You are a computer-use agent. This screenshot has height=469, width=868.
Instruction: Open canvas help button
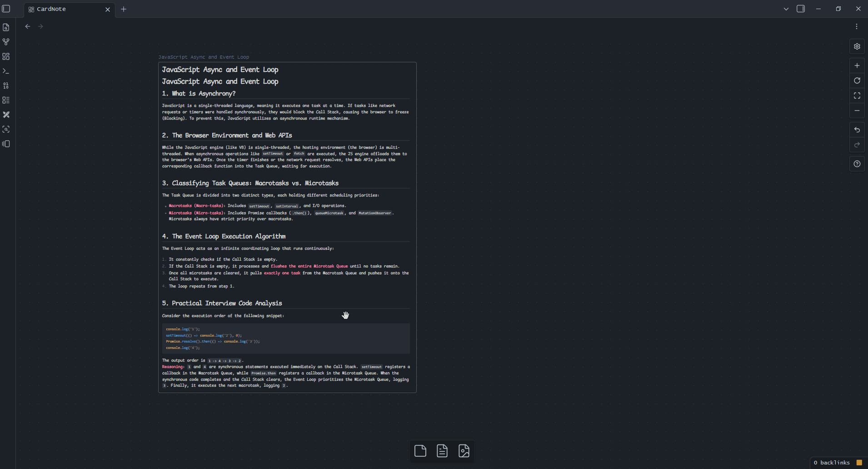coord(857,164)
